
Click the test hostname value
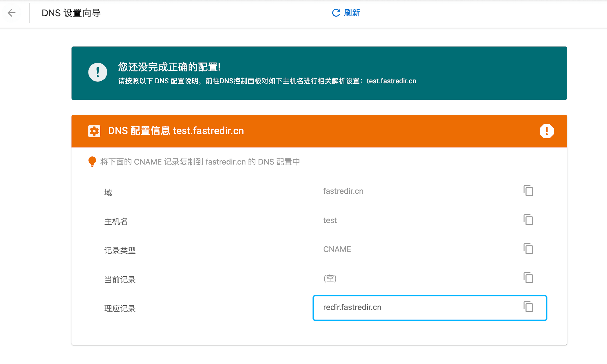tap(330, 220)
